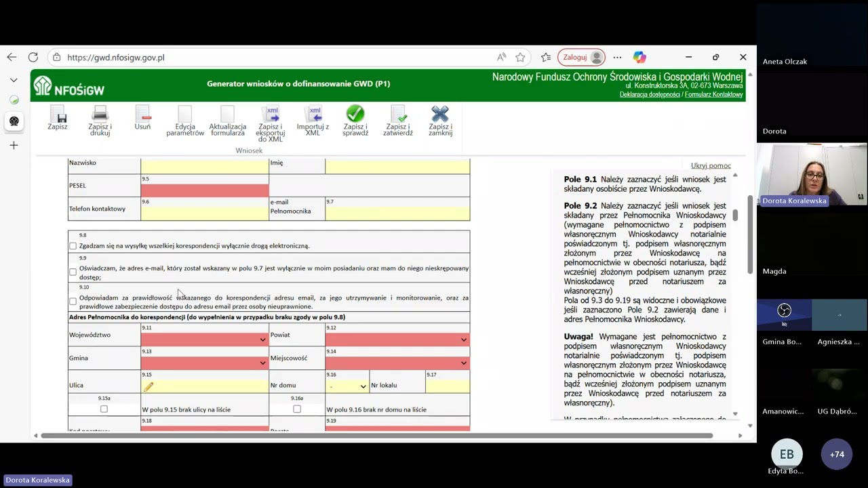868x488 pixels.
Task: Select the Gmina Bo... participant tile
Action: [784, 323]
